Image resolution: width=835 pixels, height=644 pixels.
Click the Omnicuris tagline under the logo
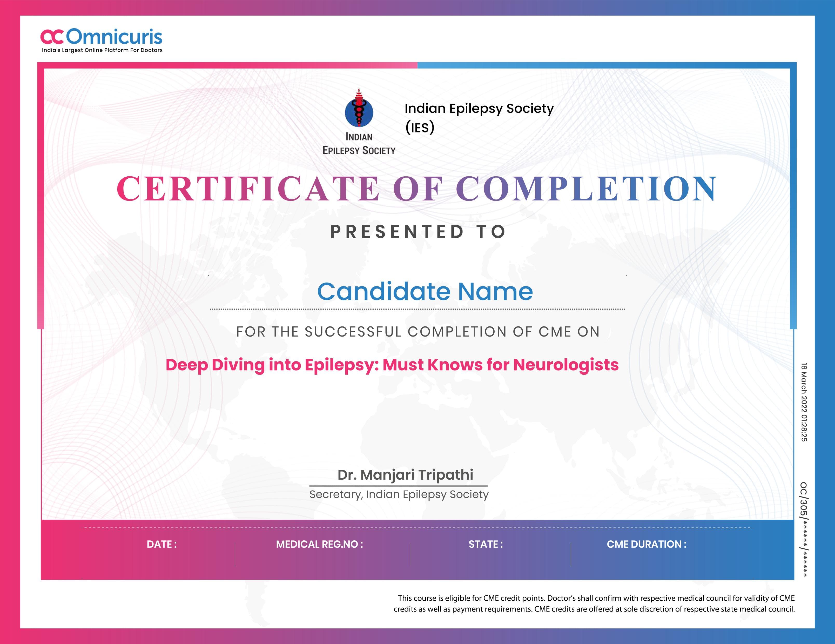[102, 50]
